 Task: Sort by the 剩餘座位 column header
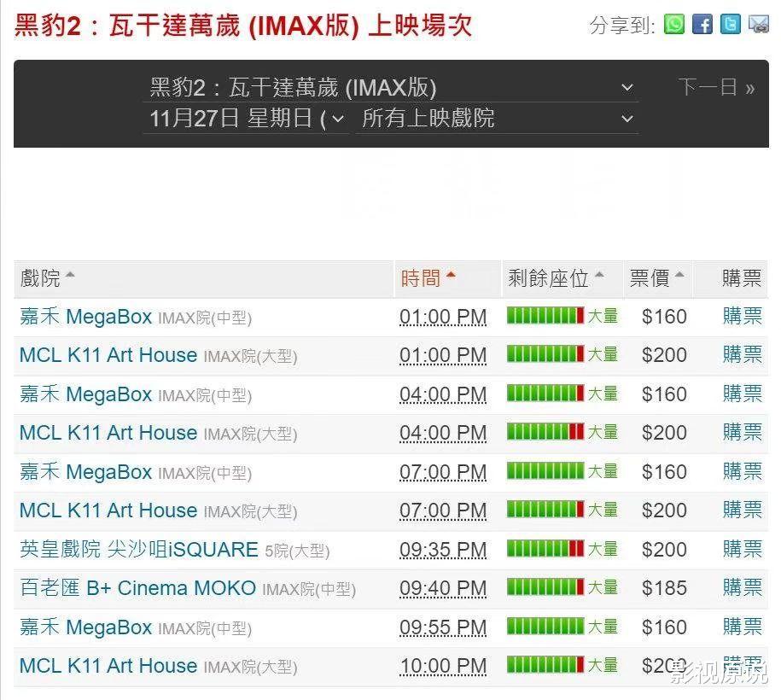tap(556, 278)
